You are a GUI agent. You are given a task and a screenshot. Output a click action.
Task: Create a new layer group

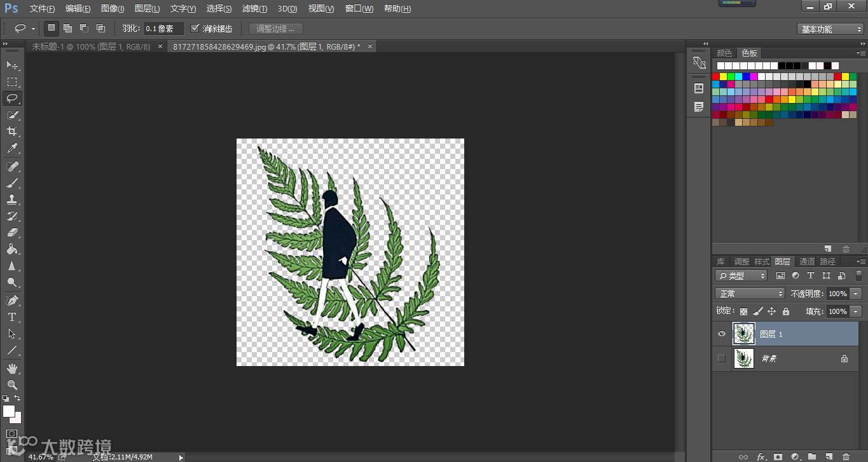[x=812, y=456]
